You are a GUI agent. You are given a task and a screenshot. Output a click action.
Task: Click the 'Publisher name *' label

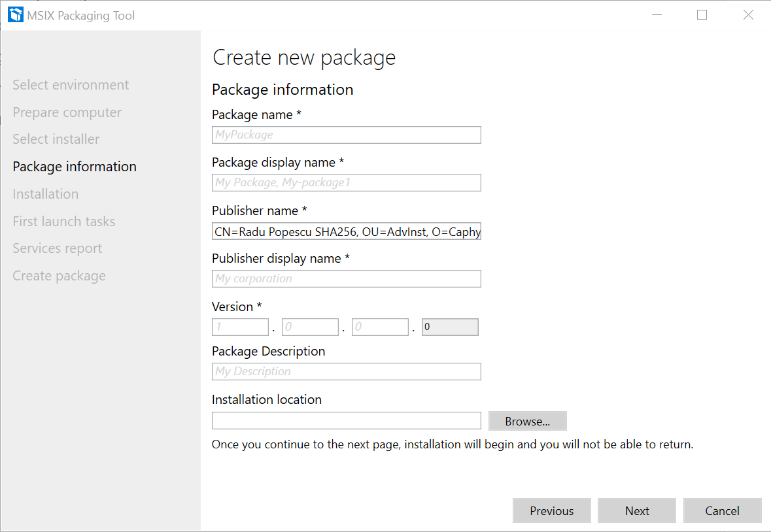click(x=260, y=210)
